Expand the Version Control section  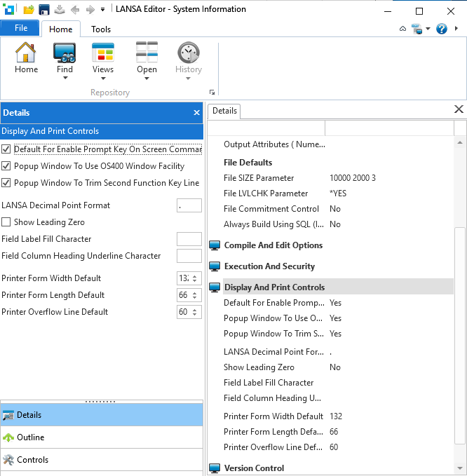[x=254, y=468]
